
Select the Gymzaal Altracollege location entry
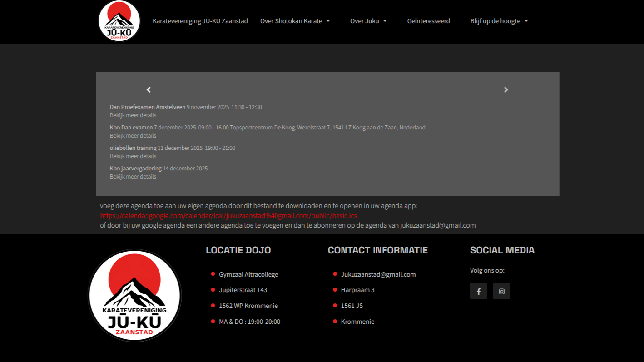(x=248, y=274)
